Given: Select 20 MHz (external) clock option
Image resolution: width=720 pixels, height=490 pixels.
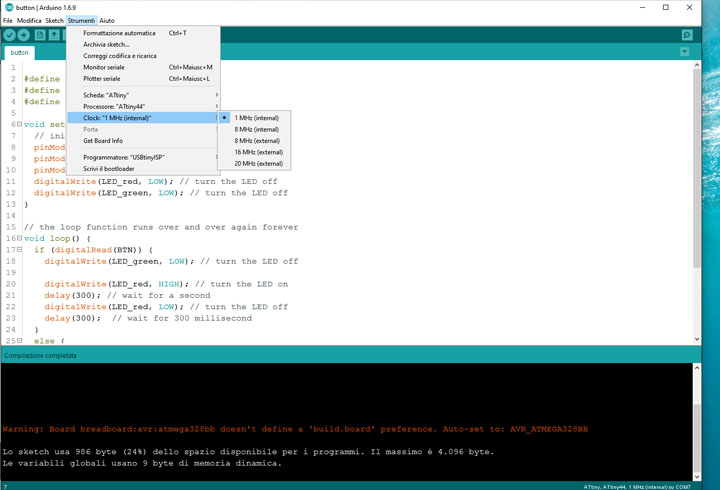Looking at the screenshot, I should [254, 164].
